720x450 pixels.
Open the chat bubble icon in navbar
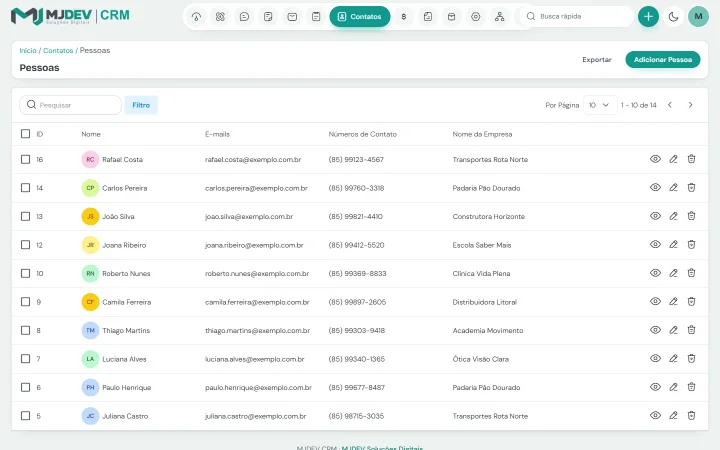pyautogui.click(x=244, y=17)
